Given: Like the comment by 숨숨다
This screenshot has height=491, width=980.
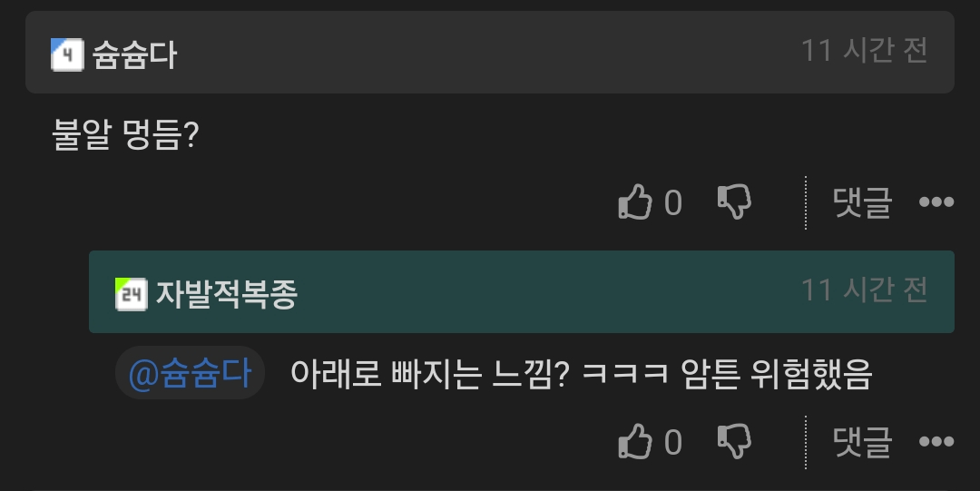Looking at the screenshot, I should pyautogui.click(x=635, y=201).
